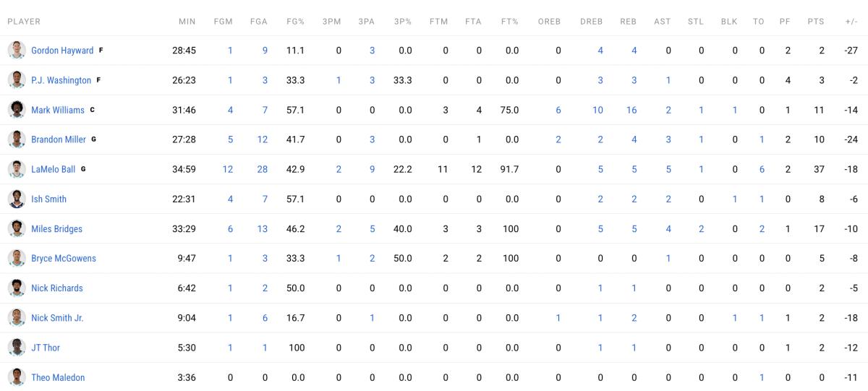Viewport: 868px width, 391px height.
Task: Click Mark Williams' player avatar
Action: (x=17, y=110)
